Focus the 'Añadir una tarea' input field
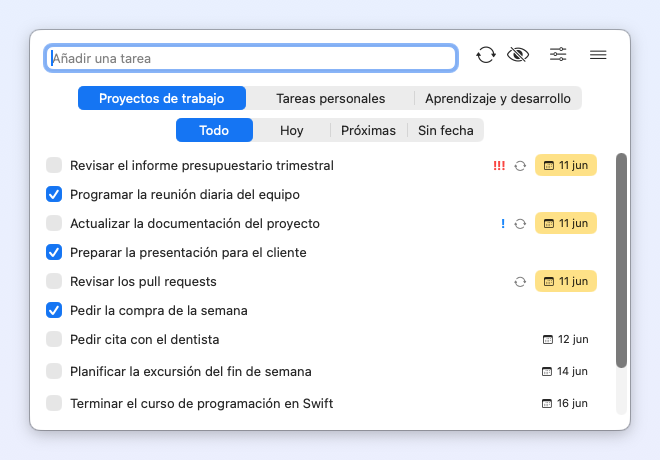Screen dimensions: 660x460 coord(251,58)
